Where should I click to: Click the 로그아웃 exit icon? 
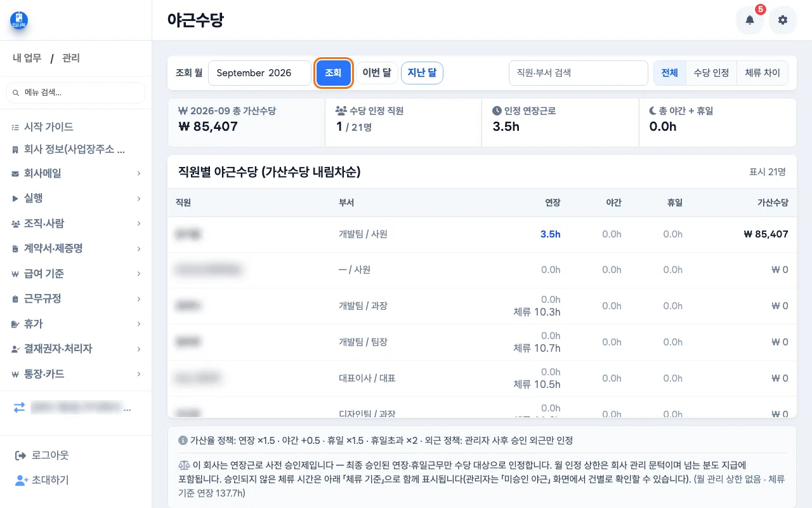tap(21, 455)
